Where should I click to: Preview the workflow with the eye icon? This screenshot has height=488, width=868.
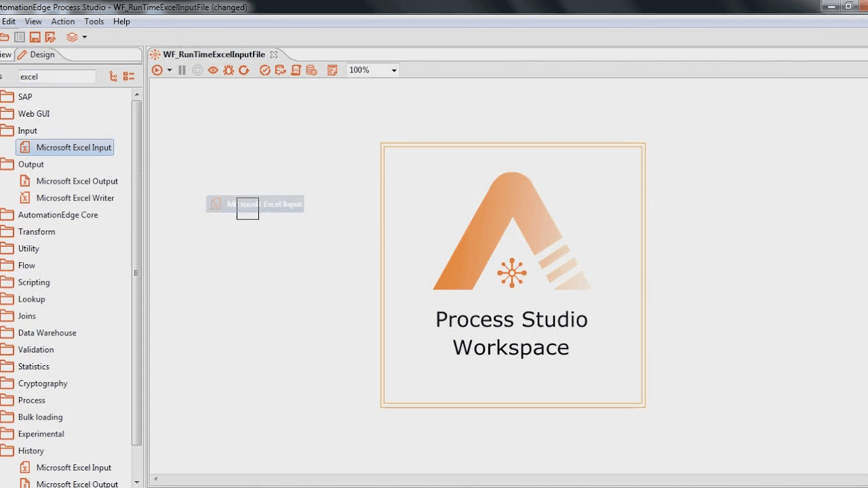click(213, 70)
